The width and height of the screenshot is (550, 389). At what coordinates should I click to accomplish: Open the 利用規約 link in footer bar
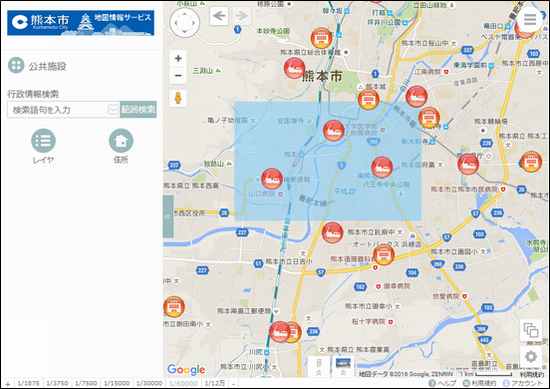coord(479,383)
